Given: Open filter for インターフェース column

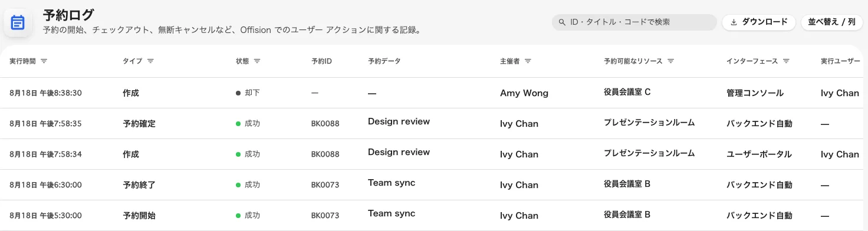Looking at the screenshot, I should (x=786, y=61).
